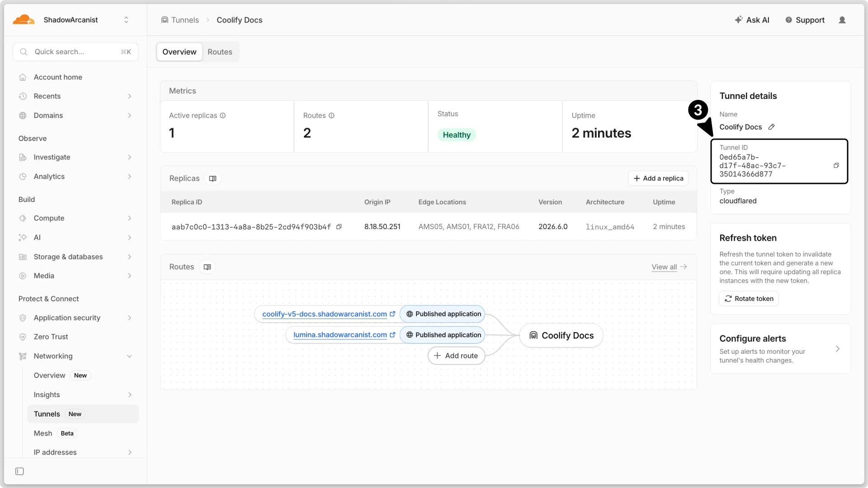Click the Application security shield icon
Screen dimensions: 868x488
[23, 318]
